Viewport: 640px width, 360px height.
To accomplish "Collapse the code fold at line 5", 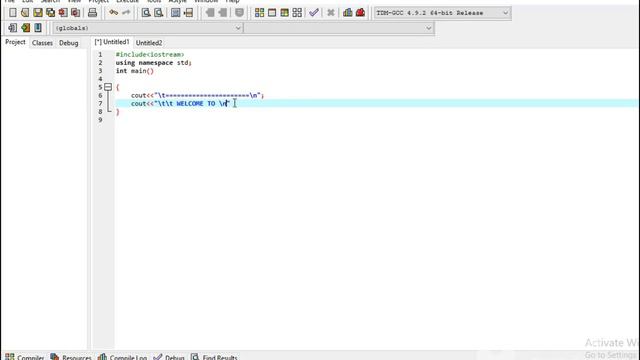I will pyautogui.click(x=108, y=87).
